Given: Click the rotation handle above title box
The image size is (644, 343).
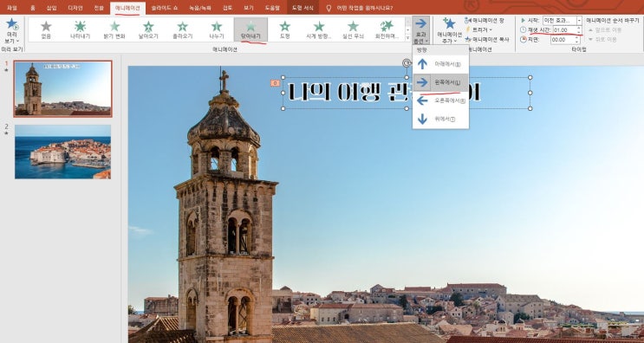Looking at the screenshot, I should (x=407, y=62).
